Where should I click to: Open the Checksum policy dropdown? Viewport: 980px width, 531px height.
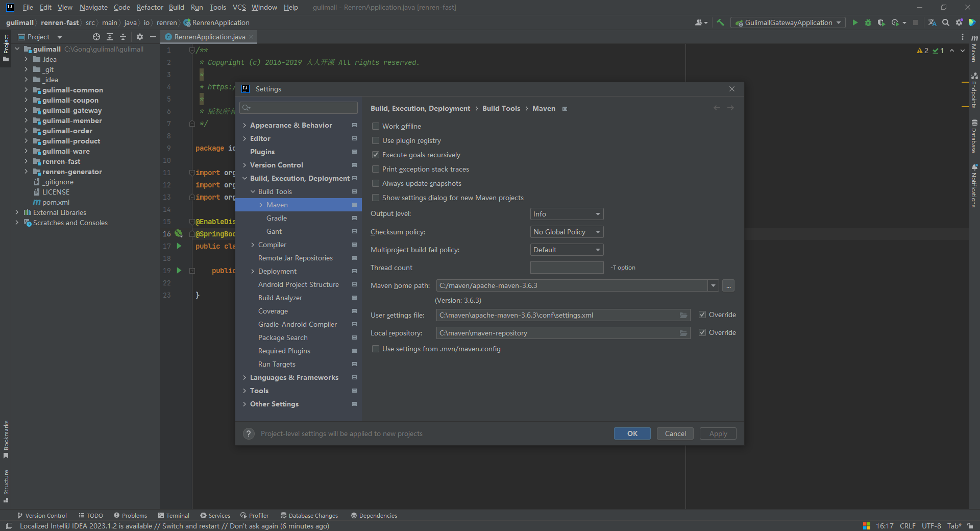pyautogui.click(x=567, y=232)
